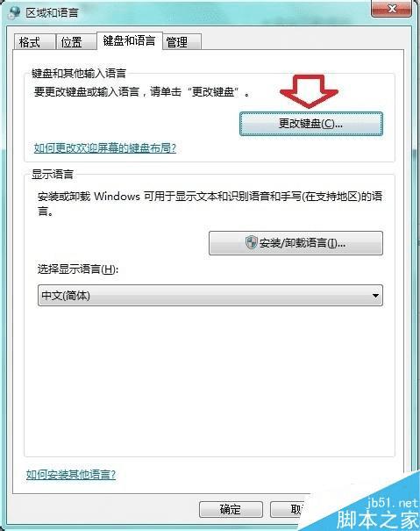
Task: Open the 如何更改欢迎屏幕的键盘布局? help link
Action: coord(105,148)
